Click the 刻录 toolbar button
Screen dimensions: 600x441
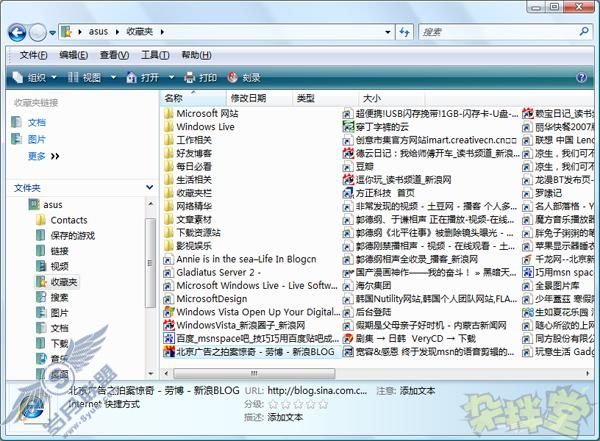244,78
